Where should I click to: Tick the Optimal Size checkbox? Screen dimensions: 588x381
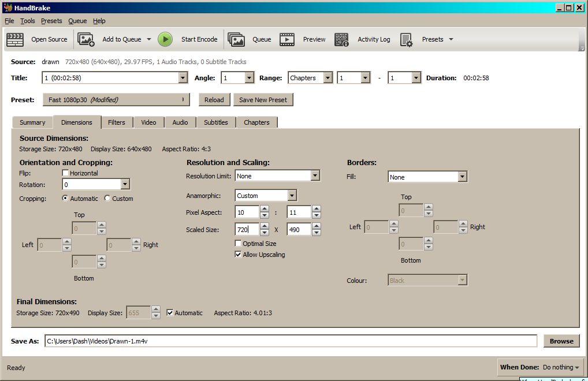tap(239, 244)
